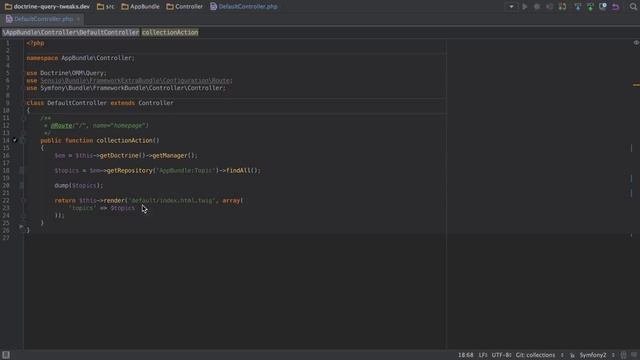Screen dimensions: 640x360
Task: Open LF line separator selector
Action: tap(483, 355)
